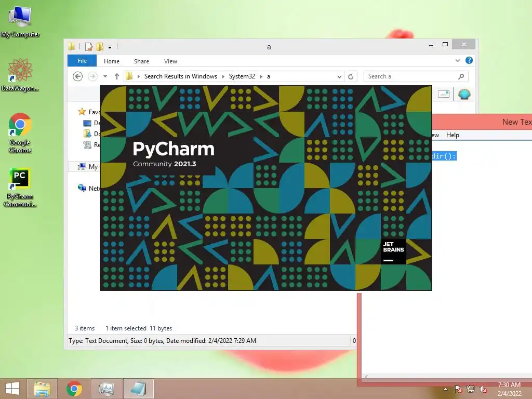Open File Explorer from the taskbar
532x399 pixels.
[x=42, y=389]
